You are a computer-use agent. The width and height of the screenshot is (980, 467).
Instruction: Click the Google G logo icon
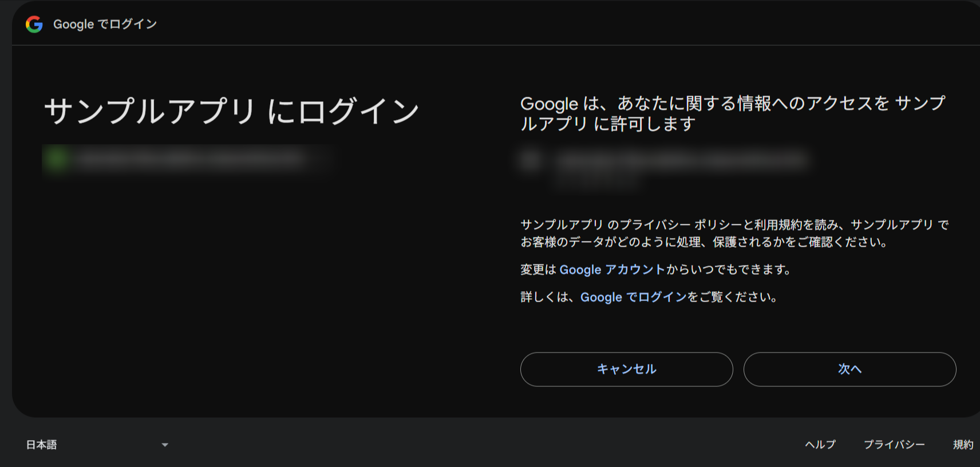point(34,24)
